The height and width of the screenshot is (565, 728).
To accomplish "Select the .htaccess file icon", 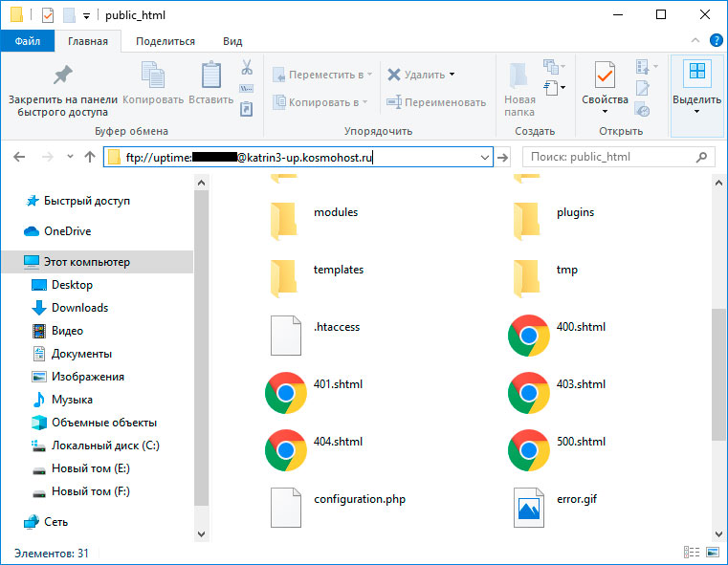I will [x=285, y=336].
